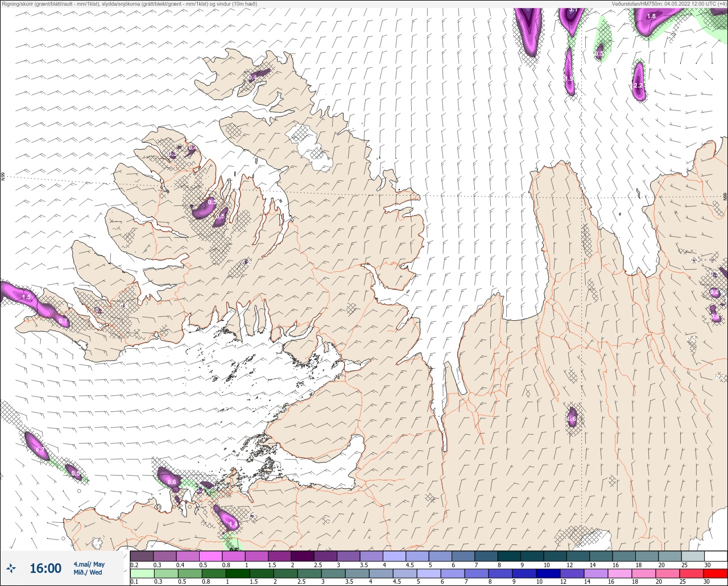This screenshot has width=728, height=586.
Task: Click the legend number 0.4
Action: (180, 565)
